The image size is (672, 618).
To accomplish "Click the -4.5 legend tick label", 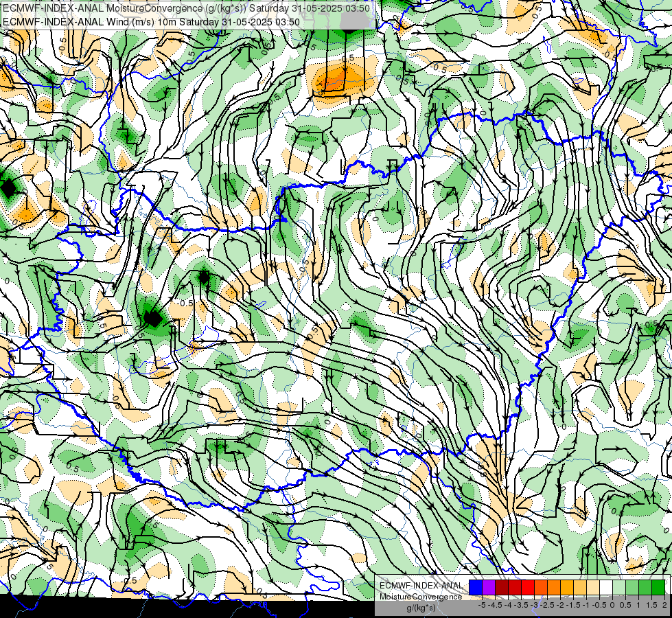I will (x=495, y=605).
